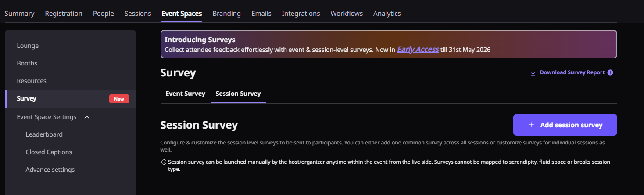Click the plus icon in Add session survey

coord(531,125)
